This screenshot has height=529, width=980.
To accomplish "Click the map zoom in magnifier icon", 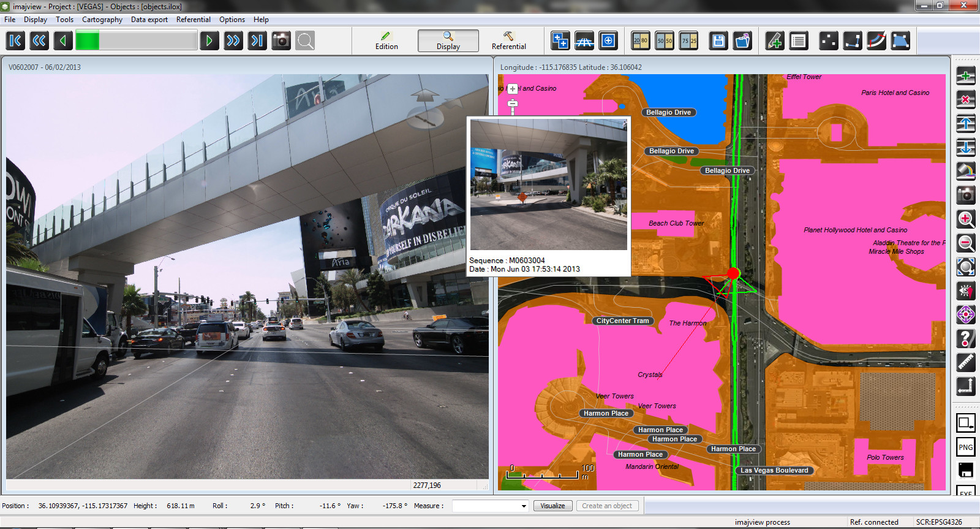I will coord(966,219).
